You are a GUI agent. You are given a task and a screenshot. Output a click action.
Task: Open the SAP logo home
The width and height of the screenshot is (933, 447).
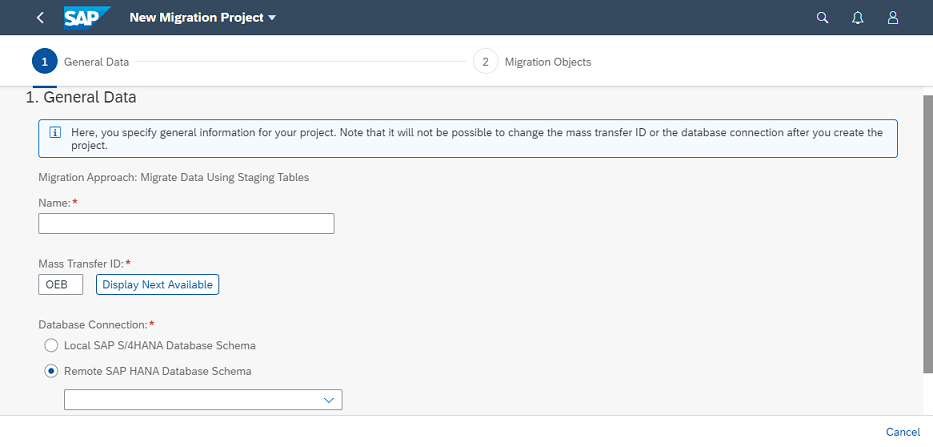click(87, 18)
